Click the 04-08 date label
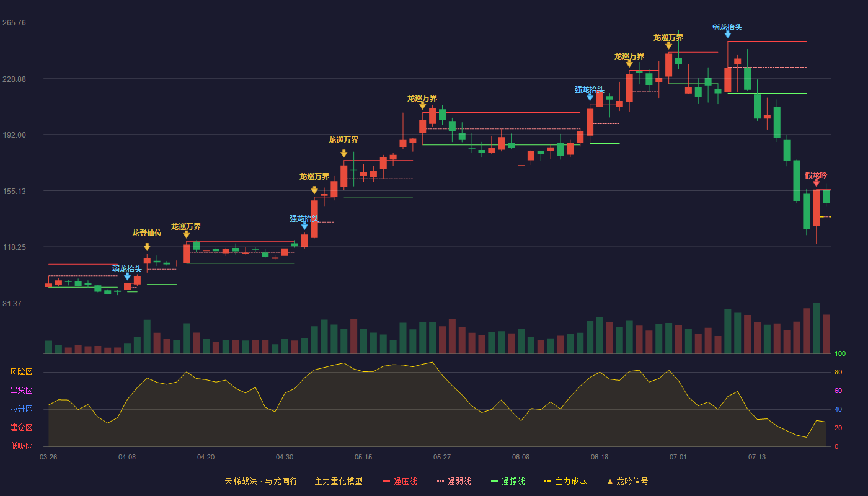This screenshot has width=868, height=496. tap(127, 457)
